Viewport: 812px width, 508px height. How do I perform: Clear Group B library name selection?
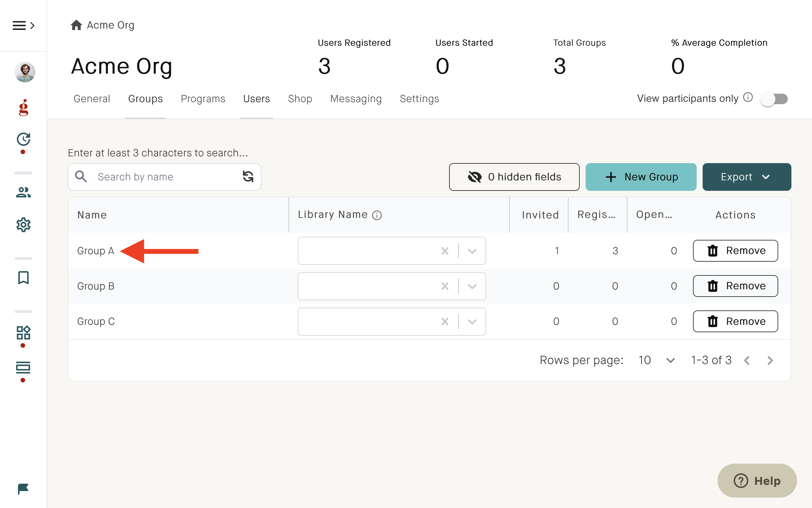tap(445, 286)
